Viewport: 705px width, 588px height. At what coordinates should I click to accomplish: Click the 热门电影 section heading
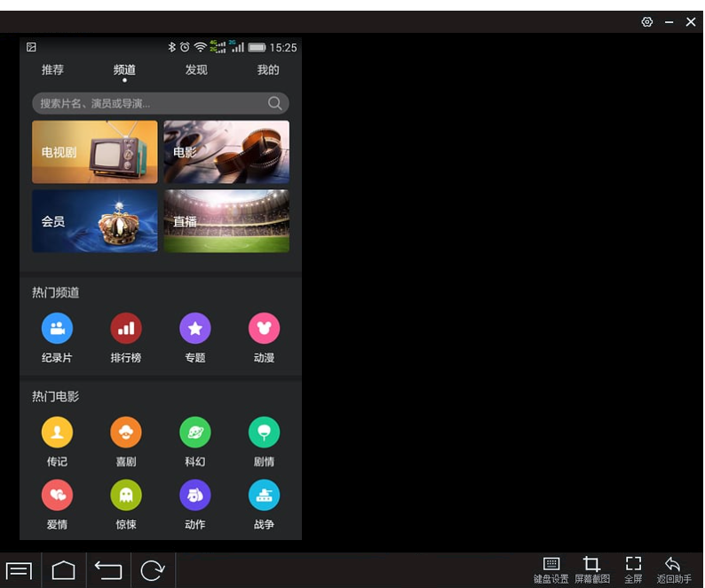(55, 396)
